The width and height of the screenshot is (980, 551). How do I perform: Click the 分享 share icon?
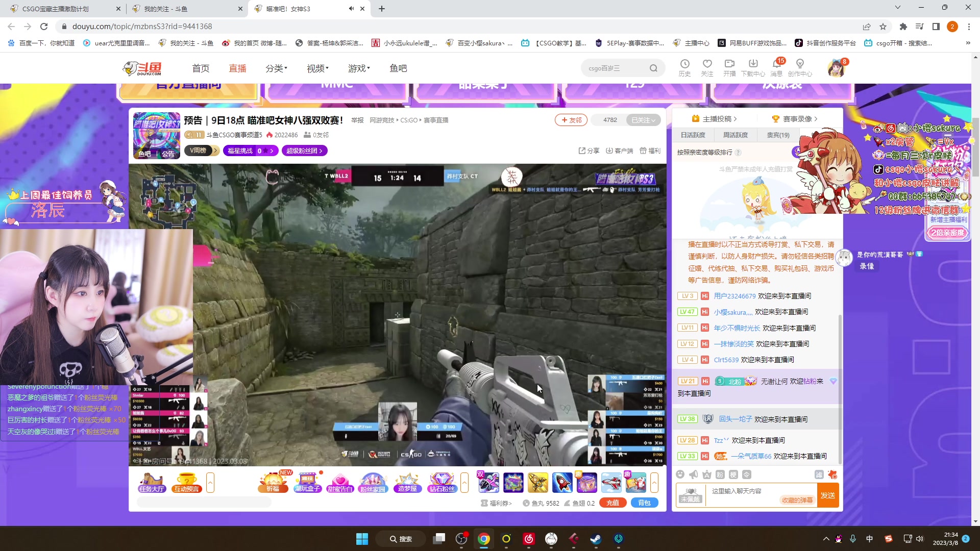589,151
